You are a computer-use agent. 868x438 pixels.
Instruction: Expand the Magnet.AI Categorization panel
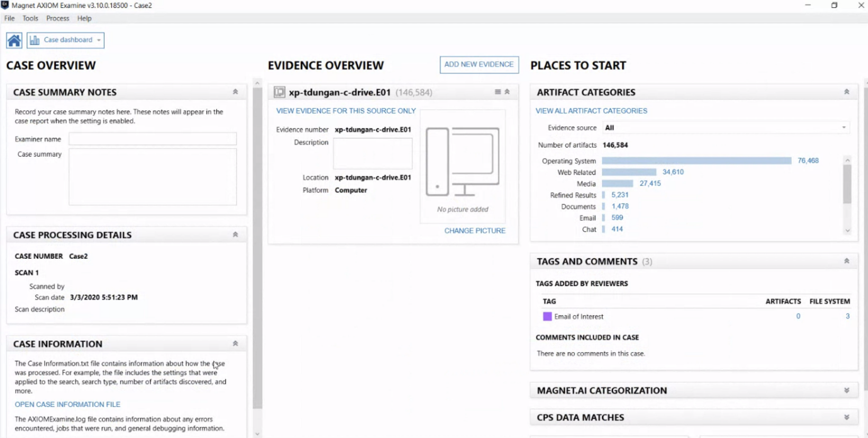coord(847,390)
